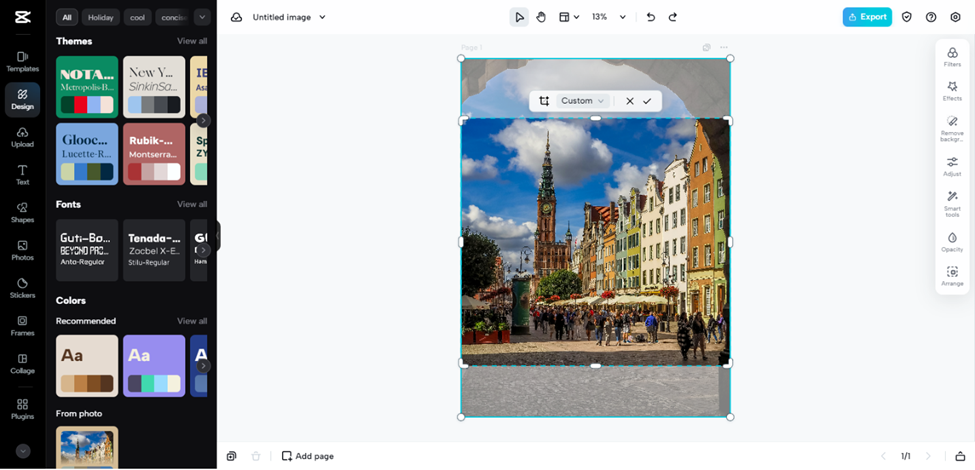Image resolution: width=975 pixels, height=470 pixels.
Task: Expand the filter tags dropdown
Action: [202, 17]
